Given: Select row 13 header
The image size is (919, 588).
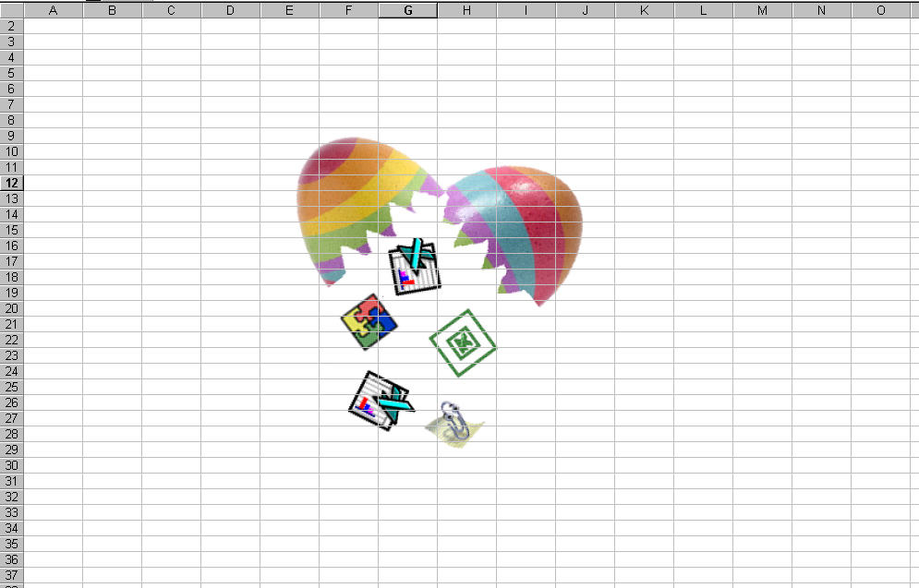Looking at the screenshot, I should (12, 198).
